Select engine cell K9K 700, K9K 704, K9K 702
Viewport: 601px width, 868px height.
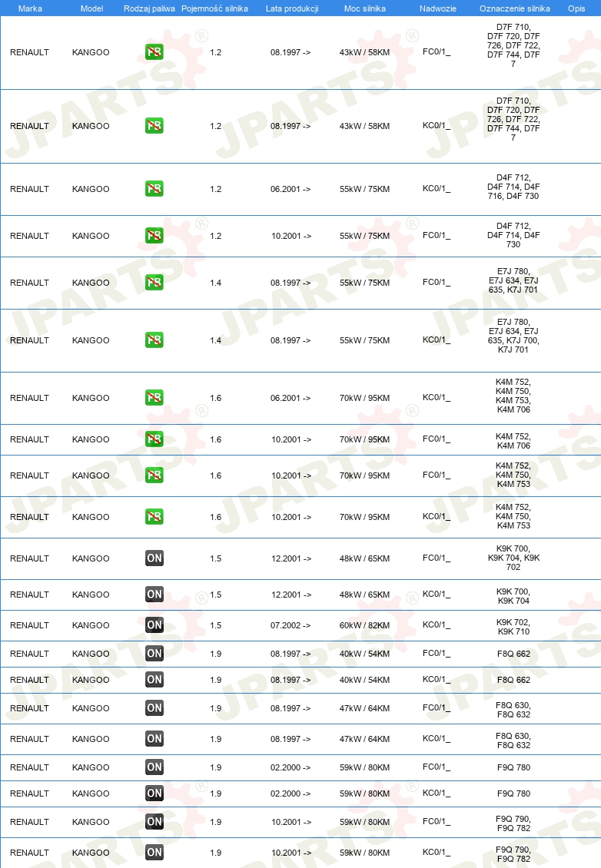coord(513,558)
